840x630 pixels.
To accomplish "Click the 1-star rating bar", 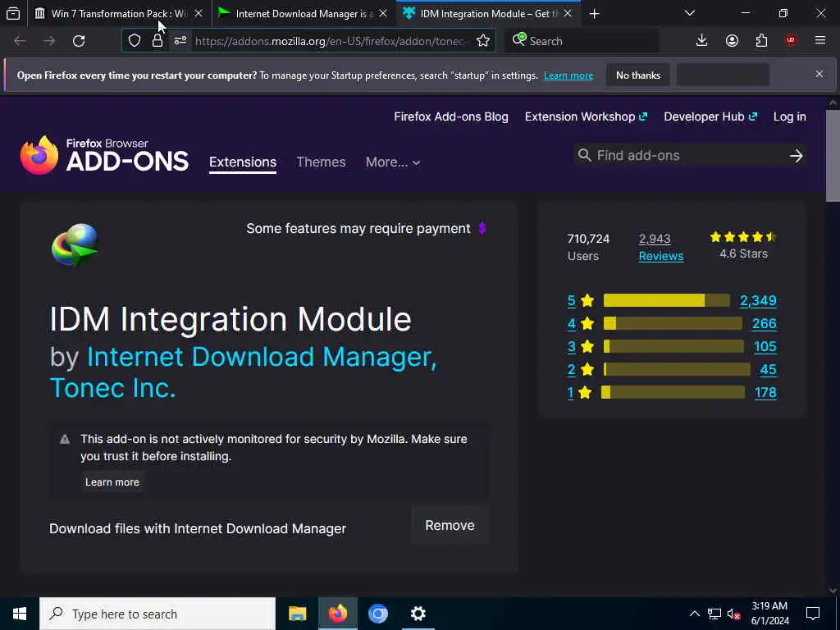I will pyautogui.click(x=673, y=393).
